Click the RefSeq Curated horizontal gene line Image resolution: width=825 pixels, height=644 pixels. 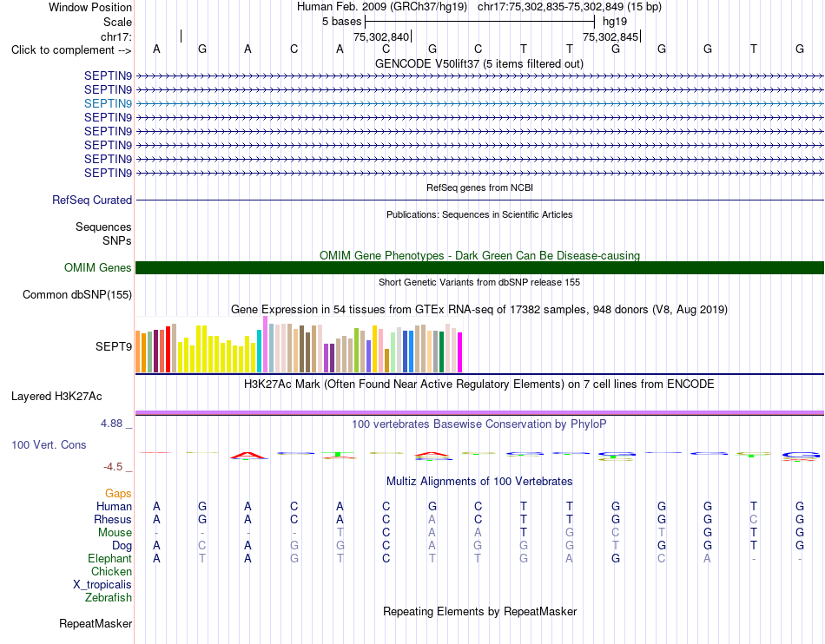[x=479, y=200]
